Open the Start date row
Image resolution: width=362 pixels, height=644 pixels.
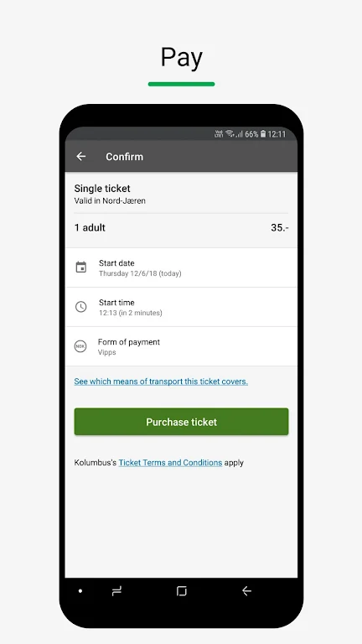(x=181, y=267)
